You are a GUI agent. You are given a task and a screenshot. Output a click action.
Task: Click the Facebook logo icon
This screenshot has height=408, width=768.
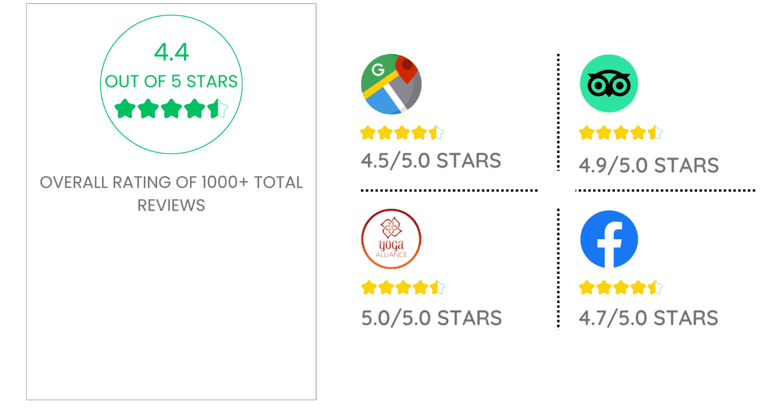click(609, 239)
